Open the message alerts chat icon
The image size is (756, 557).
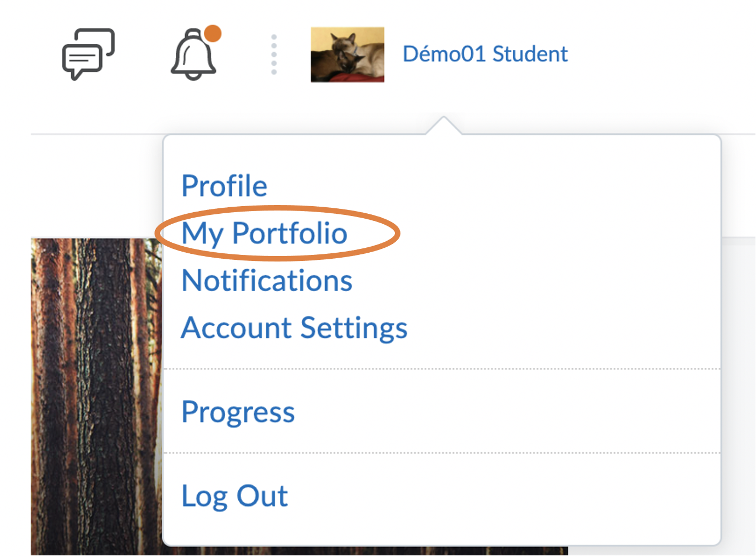(x=88, y=54)
